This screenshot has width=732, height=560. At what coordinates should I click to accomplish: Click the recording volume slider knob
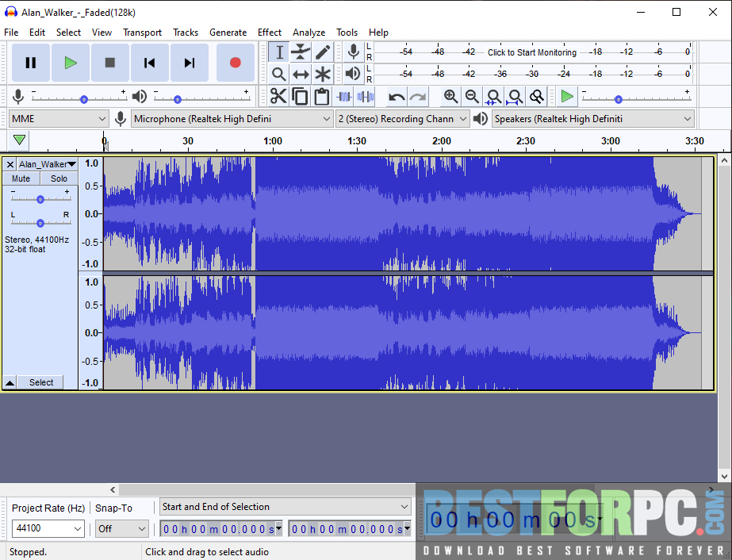click(84, 99)
